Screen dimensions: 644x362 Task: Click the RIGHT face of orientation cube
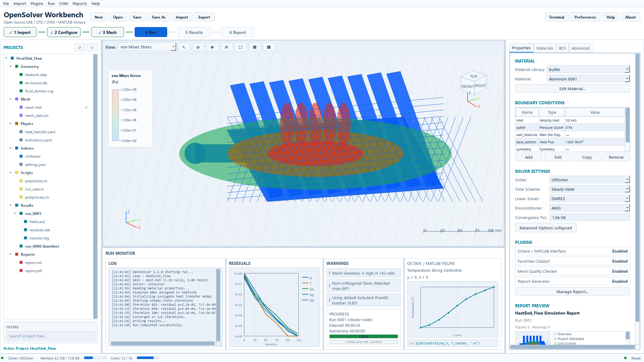tap(480, 86)
